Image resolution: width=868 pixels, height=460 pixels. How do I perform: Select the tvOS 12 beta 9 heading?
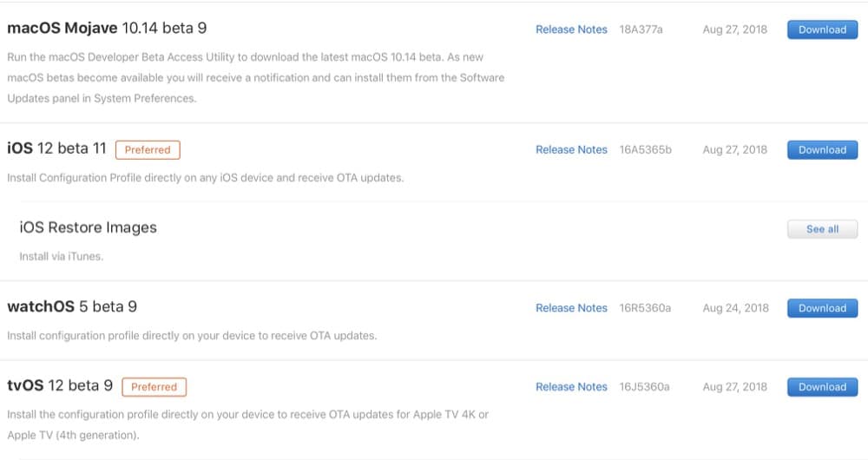[x=60, y=385]
